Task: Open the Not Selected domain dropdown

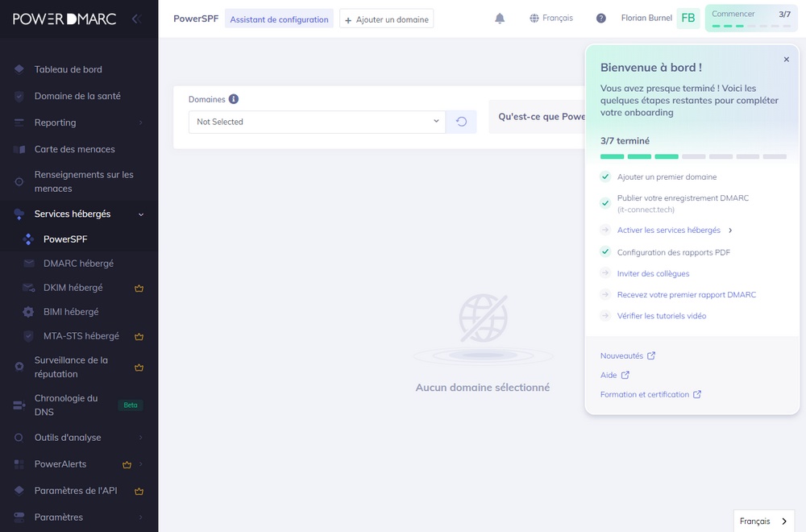Action: 316,120
